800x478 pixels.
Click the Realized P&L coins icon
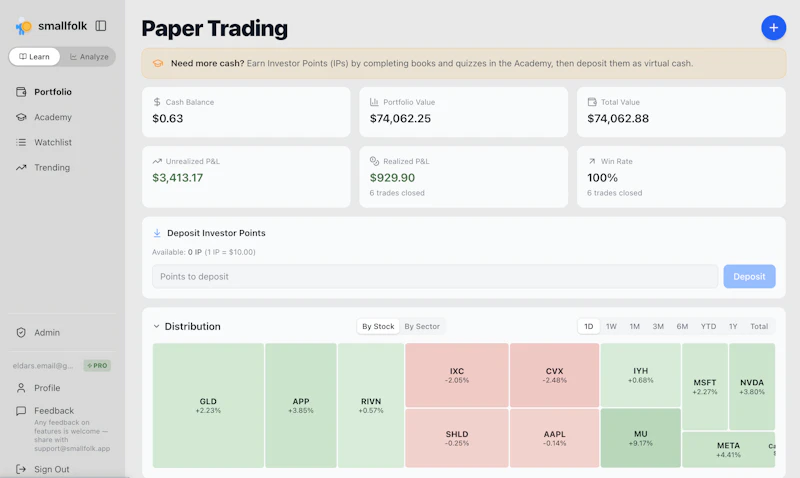pyautogui.click(x=374, y=161)
